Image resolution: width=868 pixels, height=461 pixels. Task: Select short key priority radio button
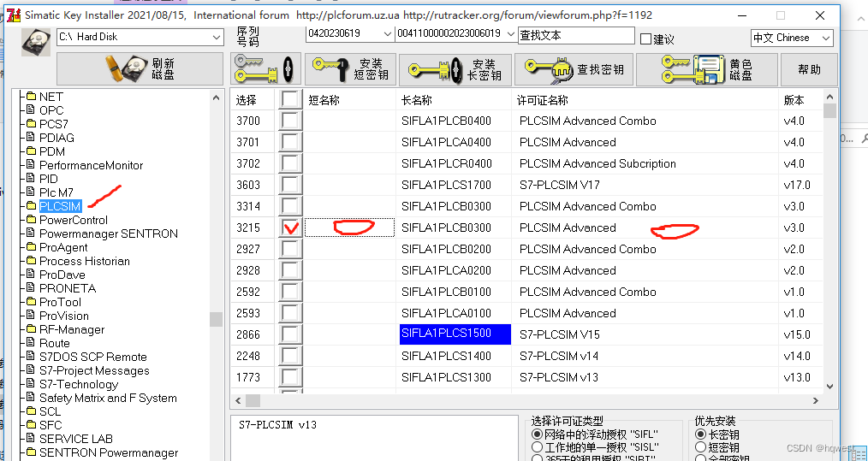pos(701,447)
